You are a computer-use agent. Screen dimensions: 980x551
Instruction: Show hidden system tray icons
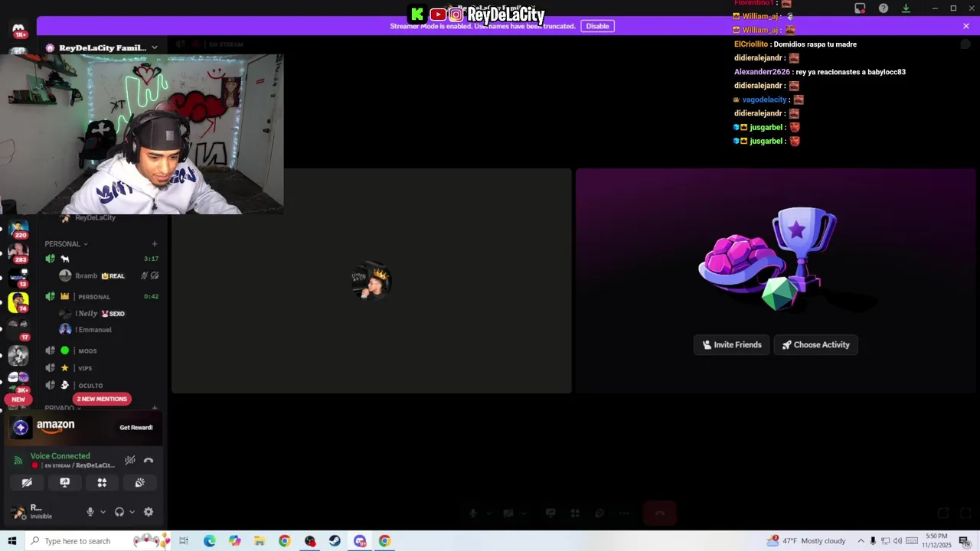coord(861,541)
